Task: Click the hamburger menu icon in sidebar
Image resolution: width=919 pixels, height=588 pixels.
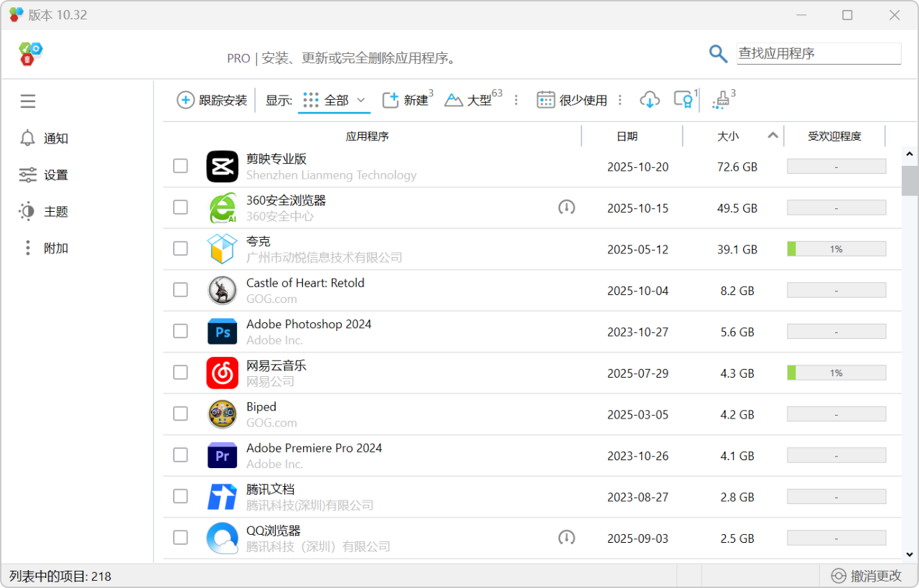Action: 28,101
